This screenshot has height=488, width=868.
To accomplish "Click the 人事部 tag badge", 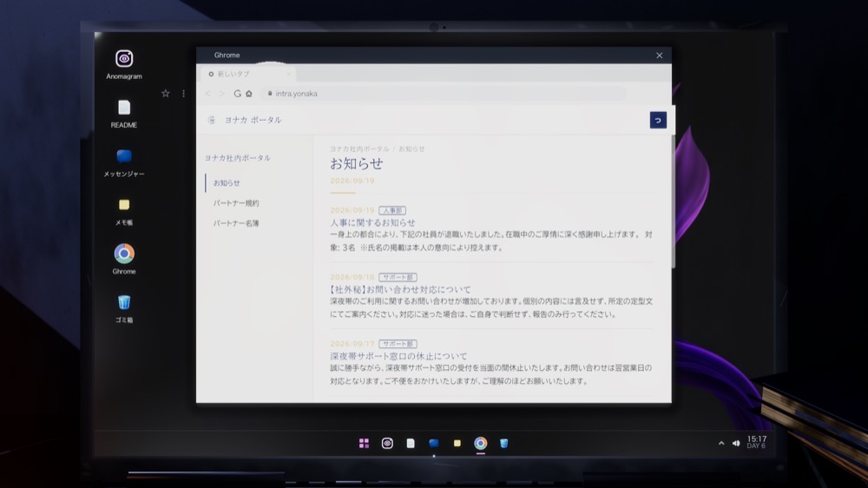I will tap(392, 210).
